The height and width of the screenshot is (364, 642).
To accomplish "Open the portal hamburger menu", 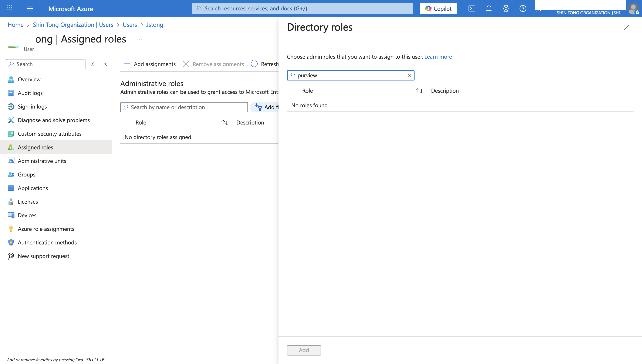I will (30, 8).
